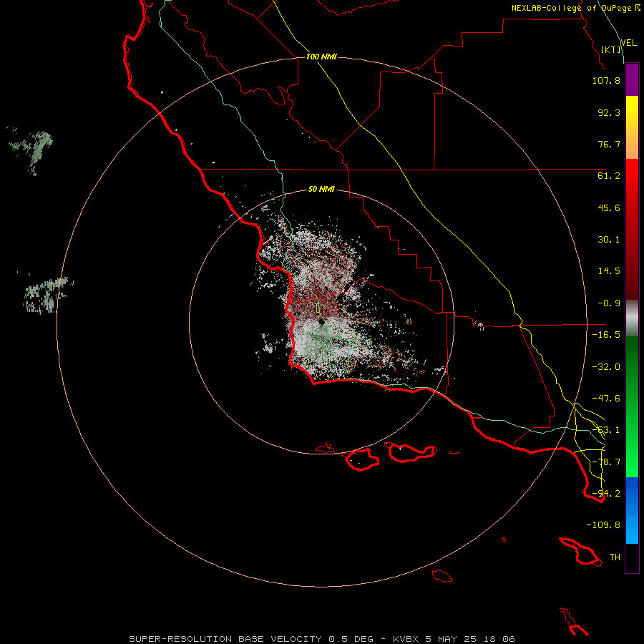This screenshot has width=644, height=644.
Task: Pick the blue segment of the velocity scale
Action: tap(632, 510)
